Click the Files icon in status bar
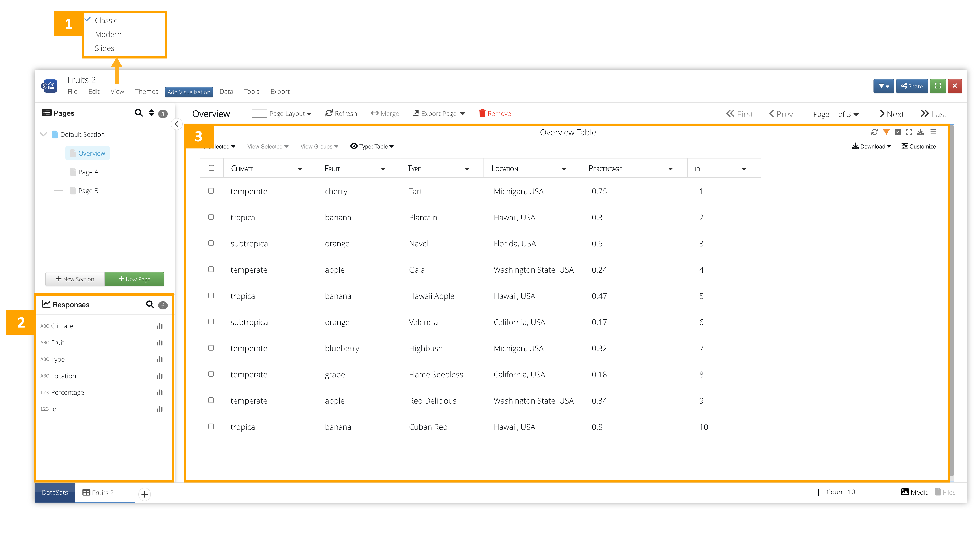980x533 pixels. (x=938, y=492)
